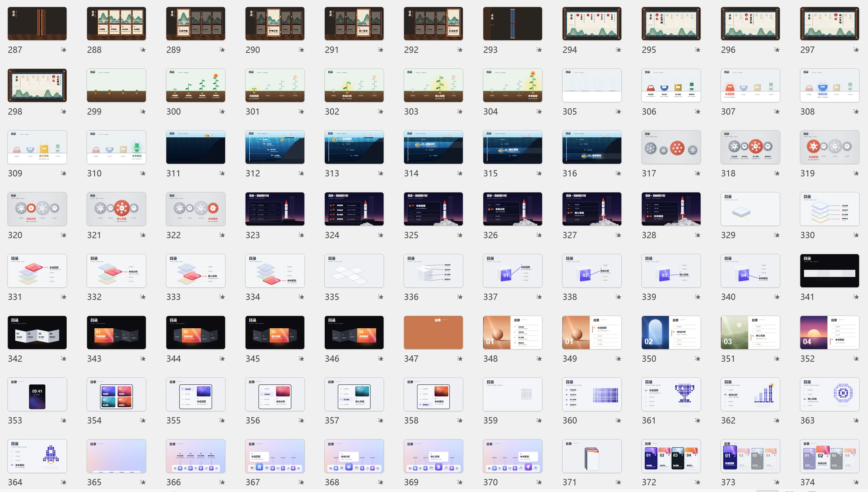The width and height of the screenshot is (868, 492).
Task: Click the star icon under slide 347
Action: tap(460, 359)
